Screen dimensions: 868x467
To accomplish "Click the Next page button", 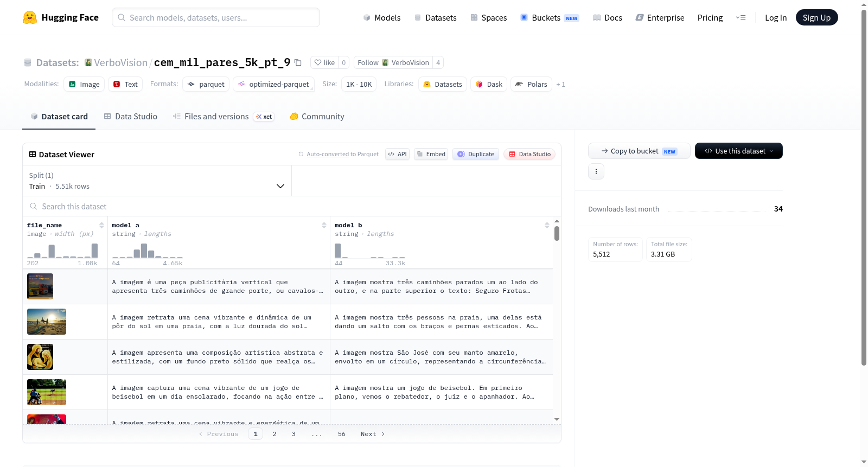I will (373, 434).
